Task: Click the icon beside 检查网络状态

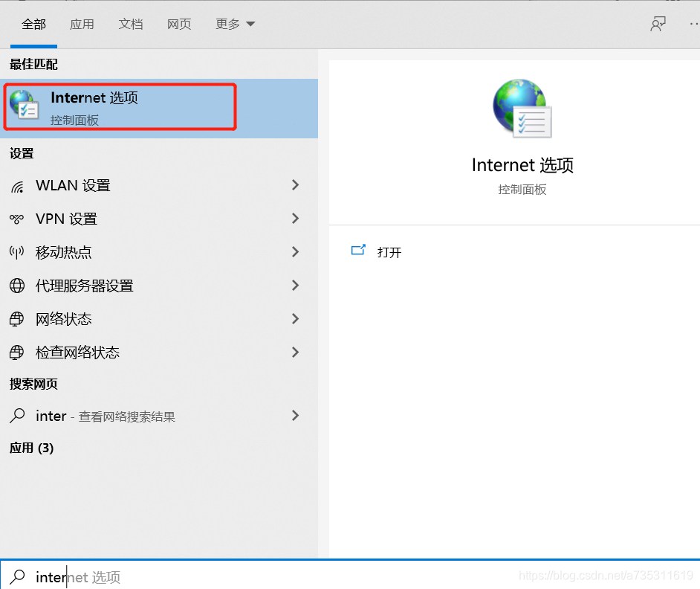Action: [x=17, y=353]
